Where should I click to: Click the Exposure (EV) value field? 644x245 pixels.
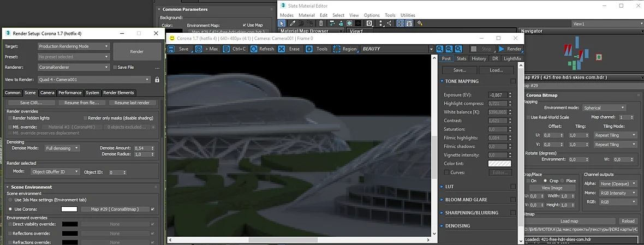click(498, 95)
